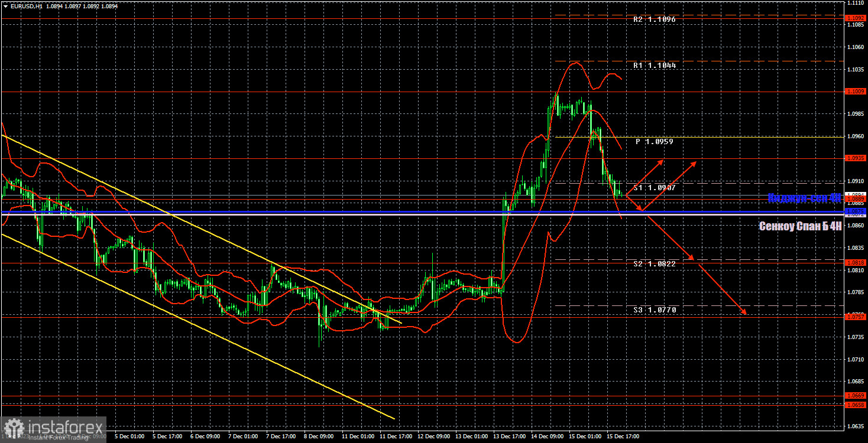
Task: Click the 1.1035 price axis value
Action: (x=856, y=70)
